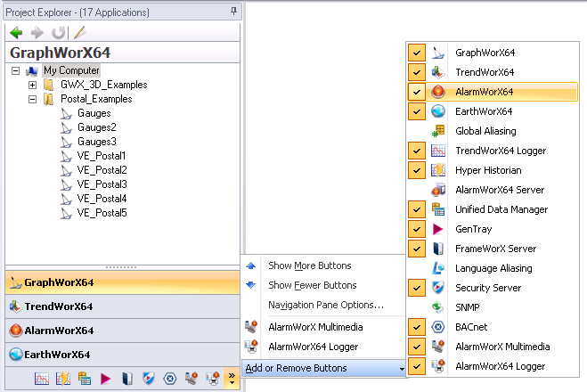The width and height of the screenshot is (587, 392).
Task: Click the Security Server shield icon in the bottom strip
Action: pyautogui.click(x=148, y=379)
